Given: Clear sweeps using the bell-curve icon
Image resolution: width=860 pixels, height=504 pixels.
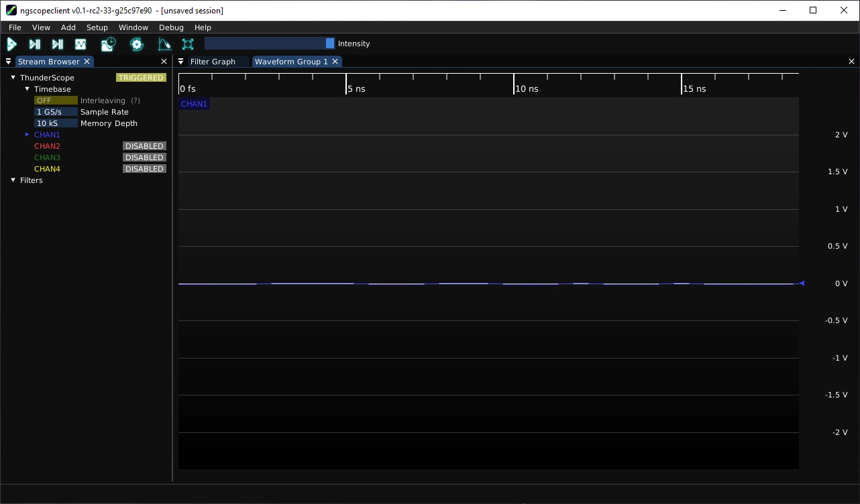Looking at the screenshot, I should click(x=164, y=44).
